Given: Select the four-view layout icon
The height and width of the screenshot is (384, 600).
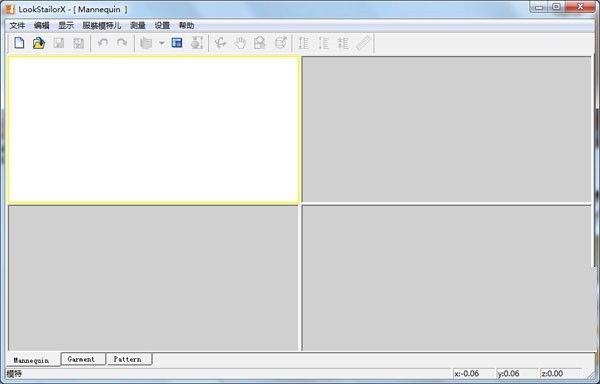Looking at the screenshot, I should (x=177, y=43).
